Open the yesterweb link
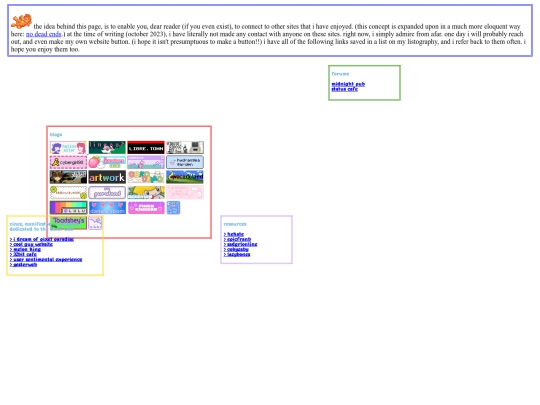The height and width of the screenshot is (405, 540). coord(23,264)
